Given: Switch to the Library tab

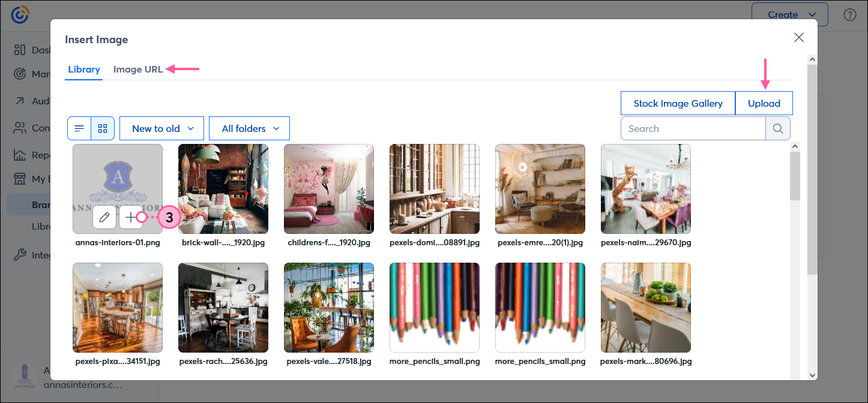Looking at the screenshot, I should point(83,69).
